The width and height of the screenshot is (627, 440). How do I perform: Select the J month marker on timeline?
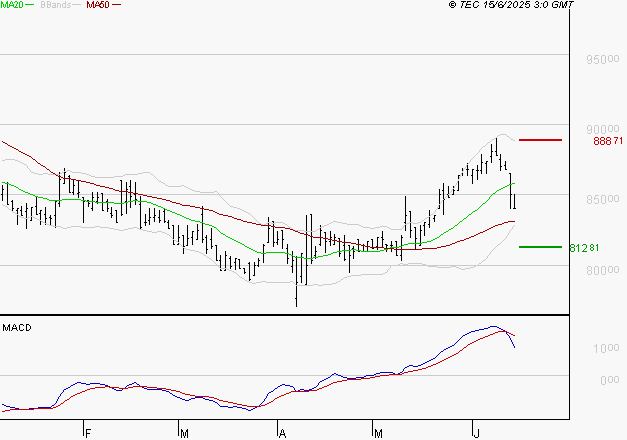pos(475,433)
